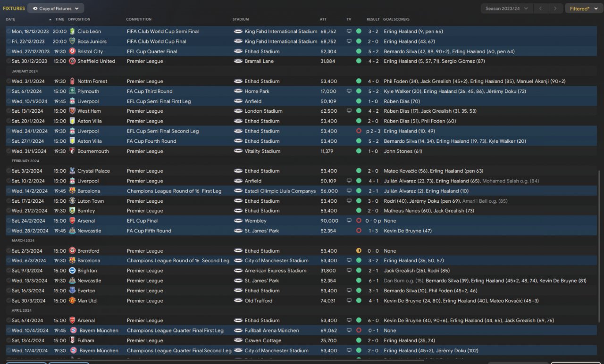Click the Brentford badge icon

pyautogui.click(x=72, y=251)
